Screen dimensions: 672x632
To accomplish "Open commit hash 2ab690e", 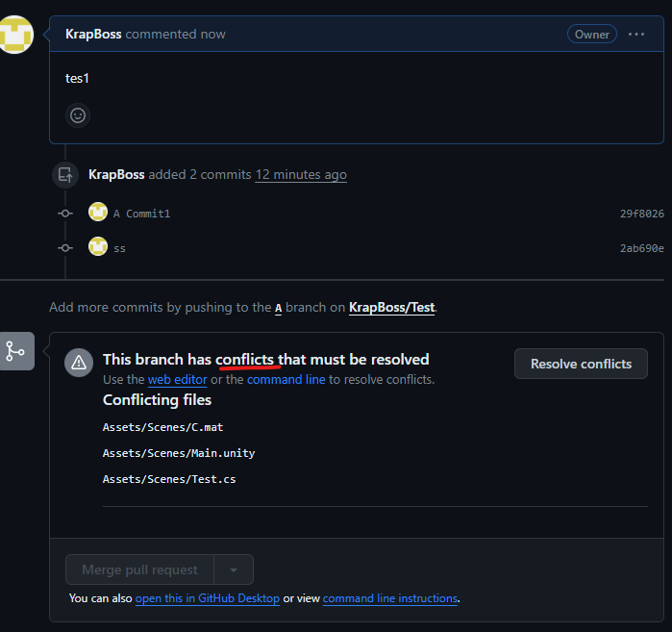I will click(642, 248).
